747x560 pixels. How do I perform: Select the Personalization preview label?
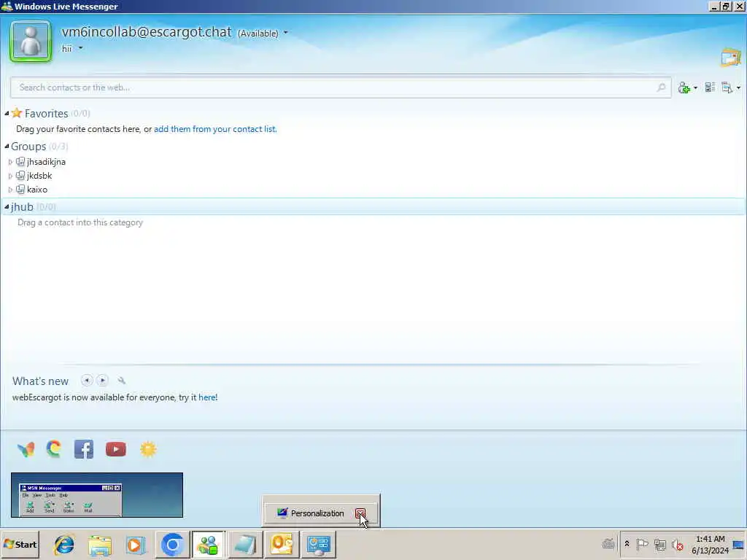click(x=317, y=513)
